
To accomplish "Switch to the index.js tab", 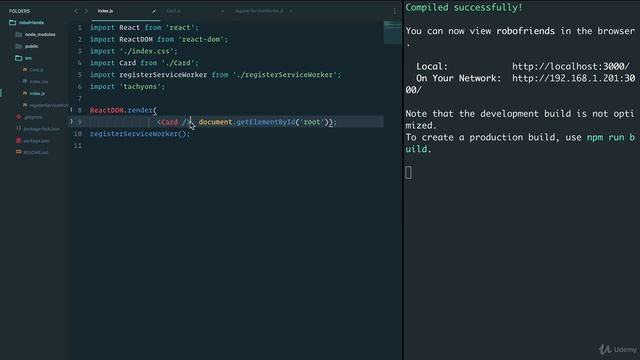I will coord(105,11).
